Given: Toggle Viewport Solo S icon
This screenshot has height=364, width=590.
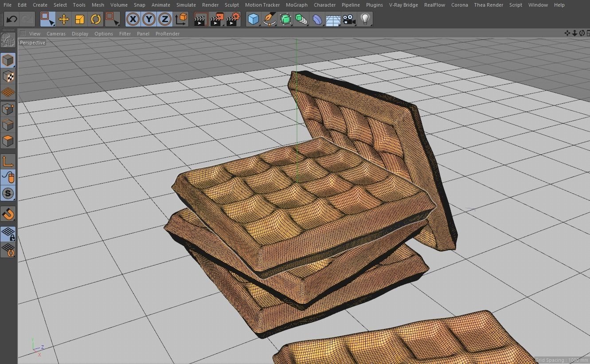Looking at the screenshot, I should click(x=8, y=193).
